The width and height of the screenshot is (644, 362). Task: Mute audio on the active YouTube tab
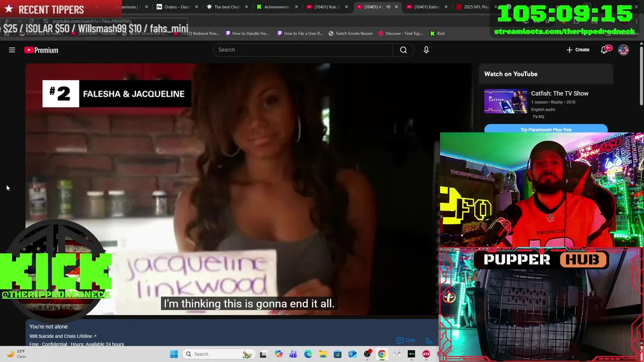point(388,7)
